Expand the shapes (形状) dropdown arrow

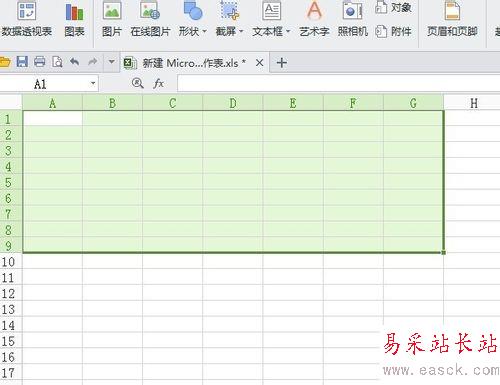click(x=205, y=32)
